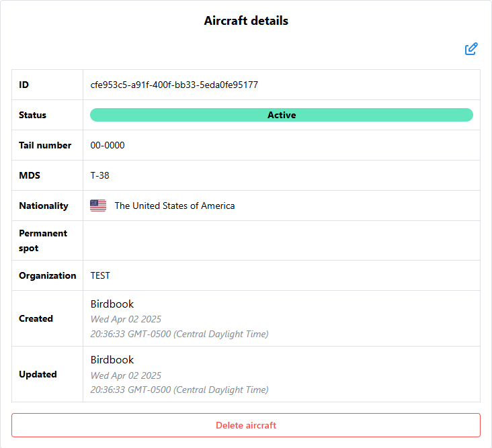Click the Organization row label

pyautogui.click(x=48, y=275)
